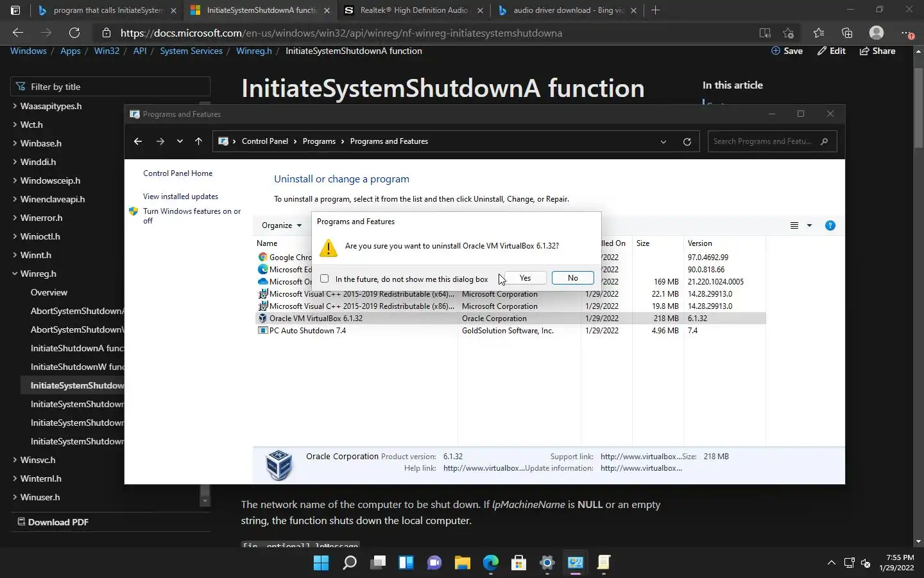The width and height of the screenshot is (924, 578).
Task: Open the view options list icon
Action: [x=794, y=225]
